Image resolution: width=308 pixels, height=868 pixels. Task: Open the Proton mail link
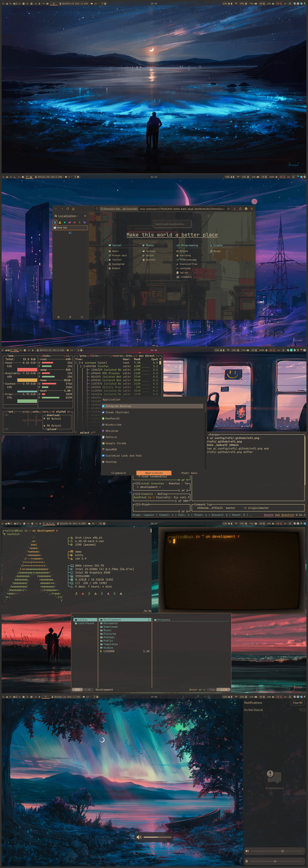pos(118,255)
